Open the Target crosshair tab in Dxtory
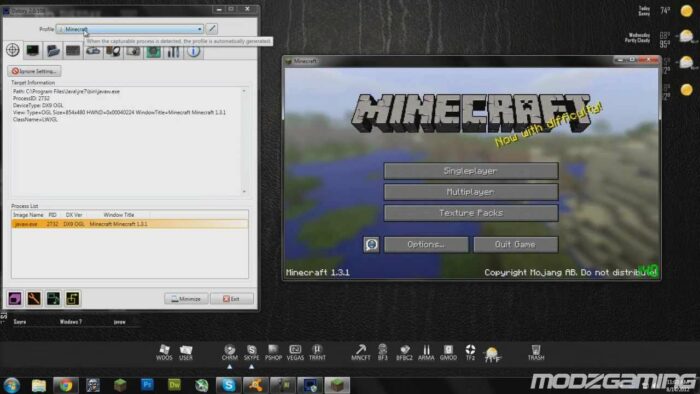This screenshot has width=700, height=394. click(x=12, y=50)
